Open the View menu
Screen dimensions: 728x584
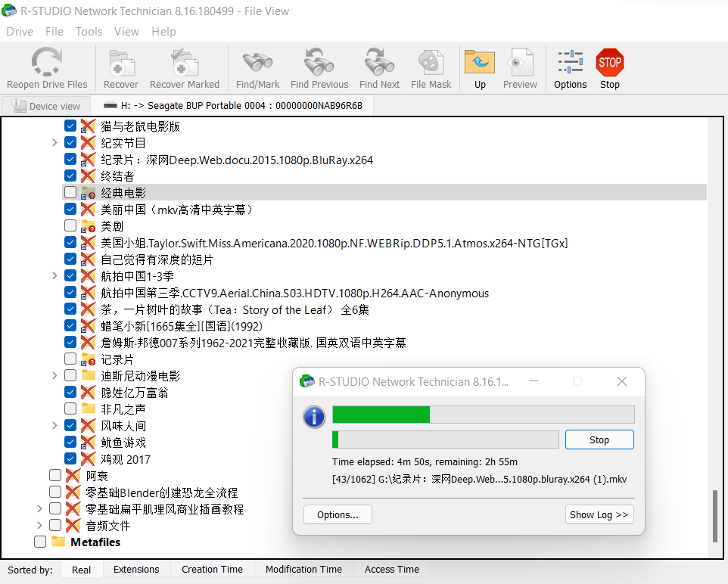126,32
